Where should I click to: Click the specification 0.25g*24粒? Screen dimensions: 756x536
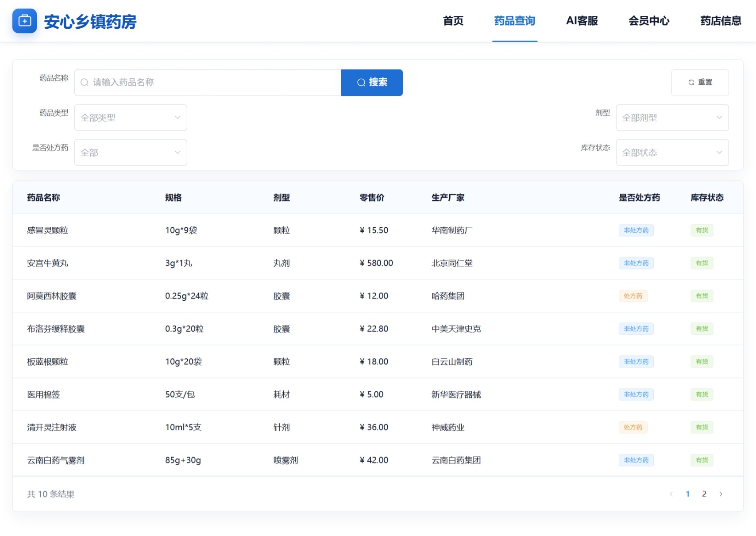(187, 296)
